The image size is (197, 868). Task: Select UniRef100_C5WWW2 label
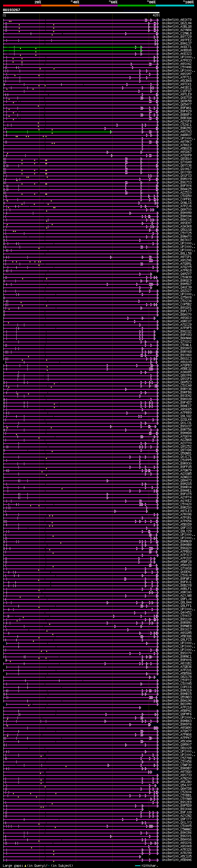(177, 829)
